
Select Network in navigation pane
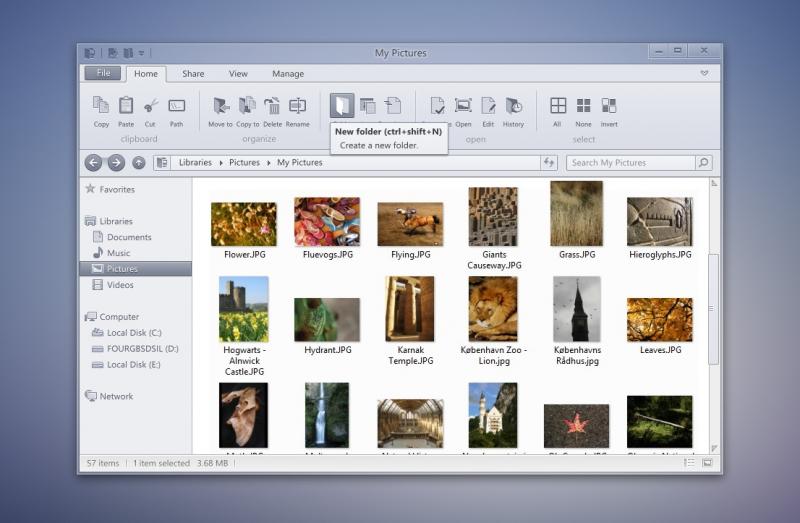[x=109, y=396]
